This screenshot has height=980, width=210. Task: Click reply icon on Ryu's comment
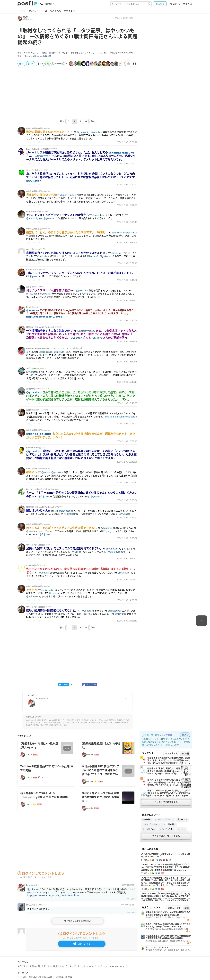tap(128, 899)
